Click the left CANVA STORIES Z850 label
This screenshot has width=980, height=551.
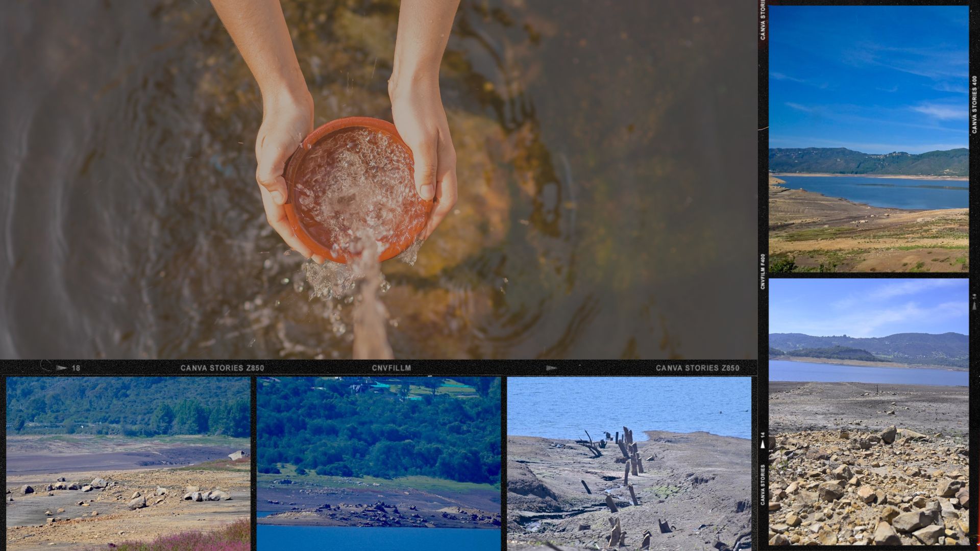pos(222,368)
